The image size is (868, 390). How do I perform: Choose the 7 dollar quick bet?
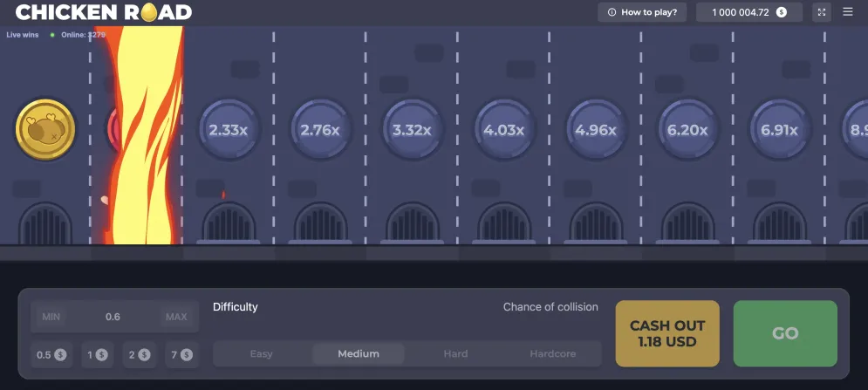(x=181, y=354)
